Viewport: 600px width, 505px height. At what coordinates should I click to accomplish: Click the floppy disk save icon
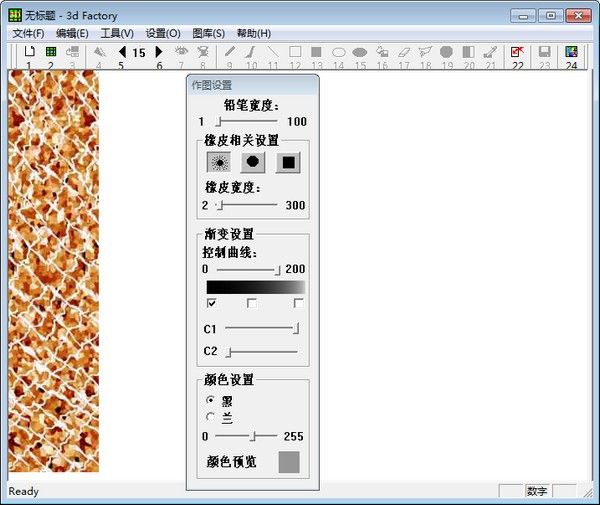click(x=545, y=51)
